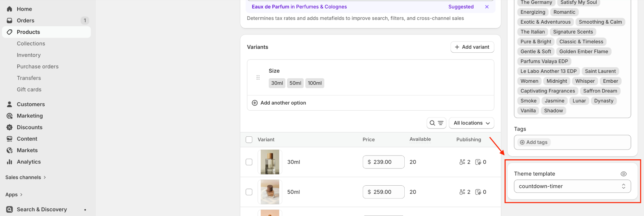Click the Midnight chip
The image size is (644, 216).
click(557, 81)
